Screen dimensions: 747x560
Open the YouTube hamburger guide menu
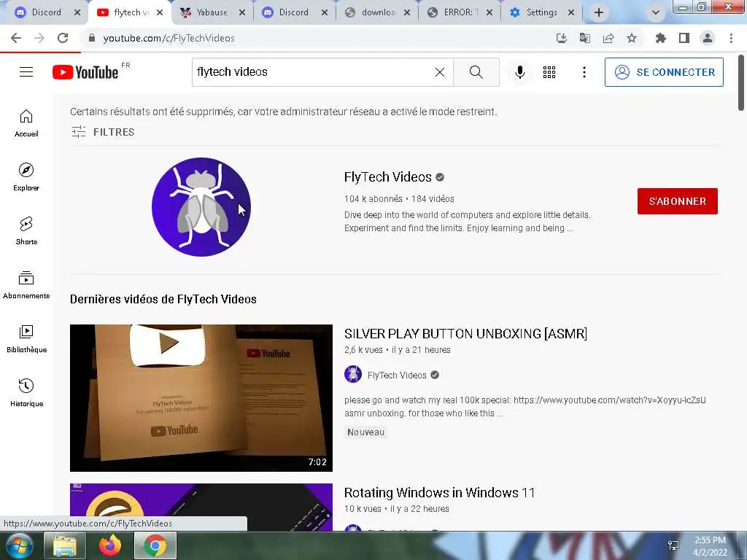(26, 72)
